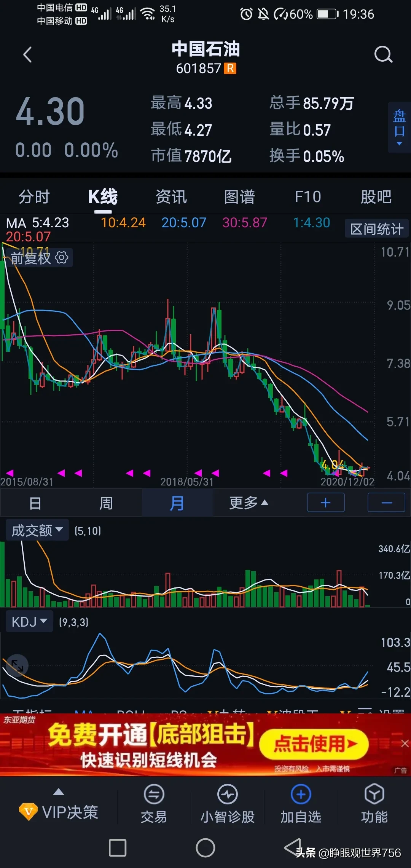411x868 pixels.
Task: Tap the battery status indicator
Action: point(328,14)
